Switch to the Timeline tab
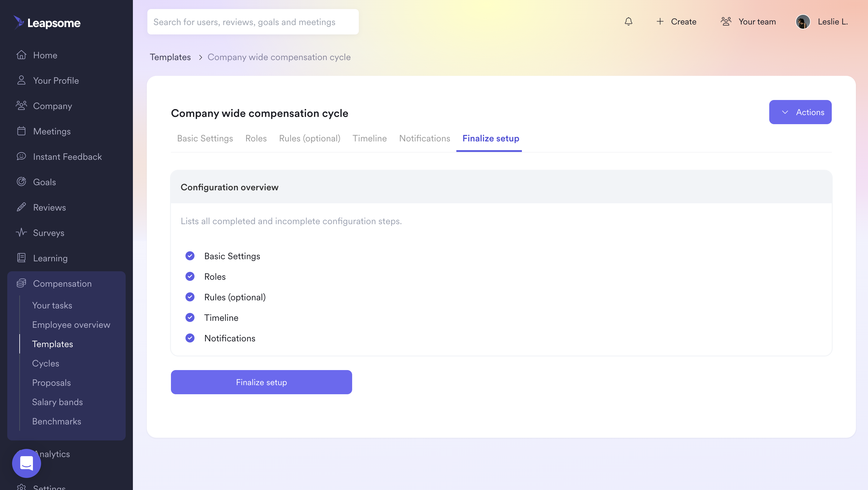 [370, 138]
